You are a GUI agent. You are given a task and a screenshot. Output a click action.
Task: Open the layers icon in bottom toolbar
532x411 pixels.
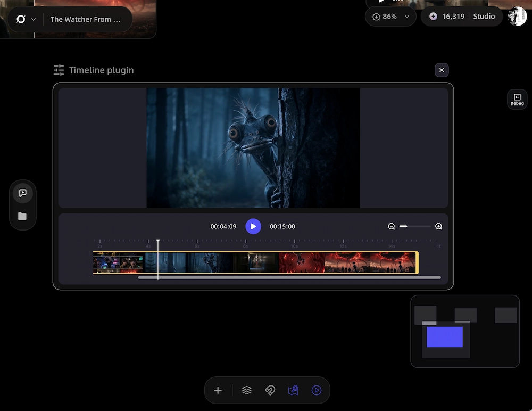[247, 390]
